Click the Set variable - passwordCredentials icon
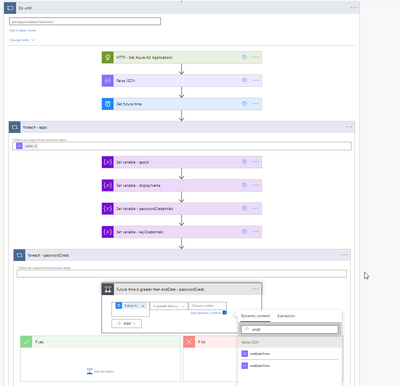The height and width of the screenshot is (386, 400). pos(108,209)
